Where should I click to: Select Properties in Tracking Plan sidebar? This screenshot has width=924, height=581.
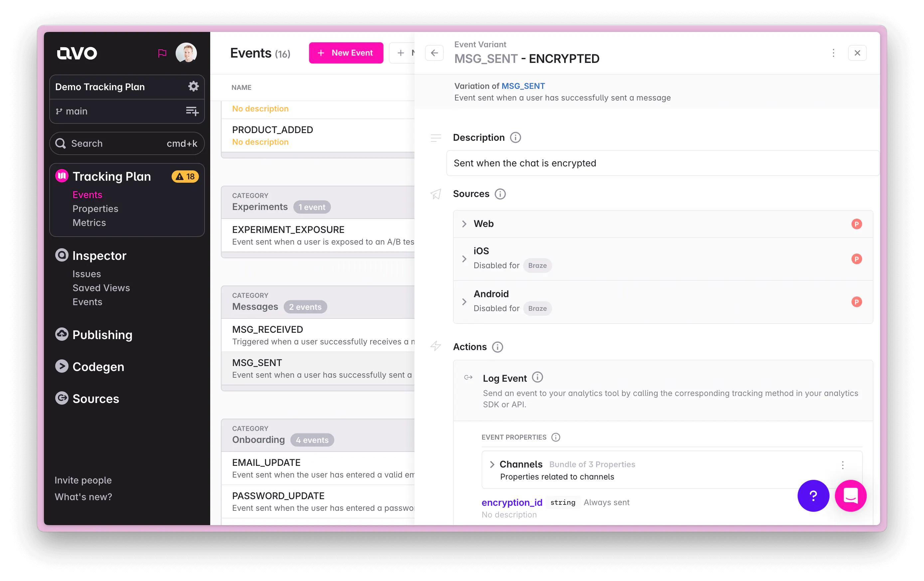tap(95, 208)
